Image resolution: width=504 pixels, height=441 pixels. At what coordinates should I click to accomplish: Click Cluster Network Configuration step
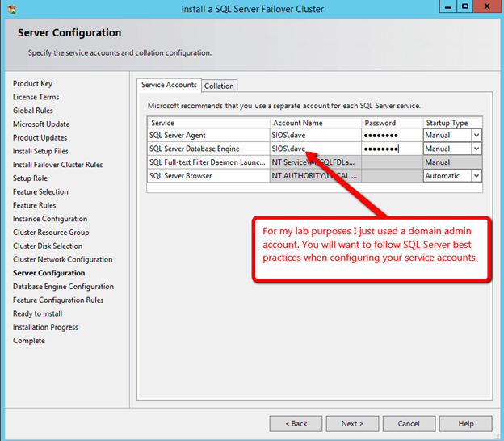(62, 260)
